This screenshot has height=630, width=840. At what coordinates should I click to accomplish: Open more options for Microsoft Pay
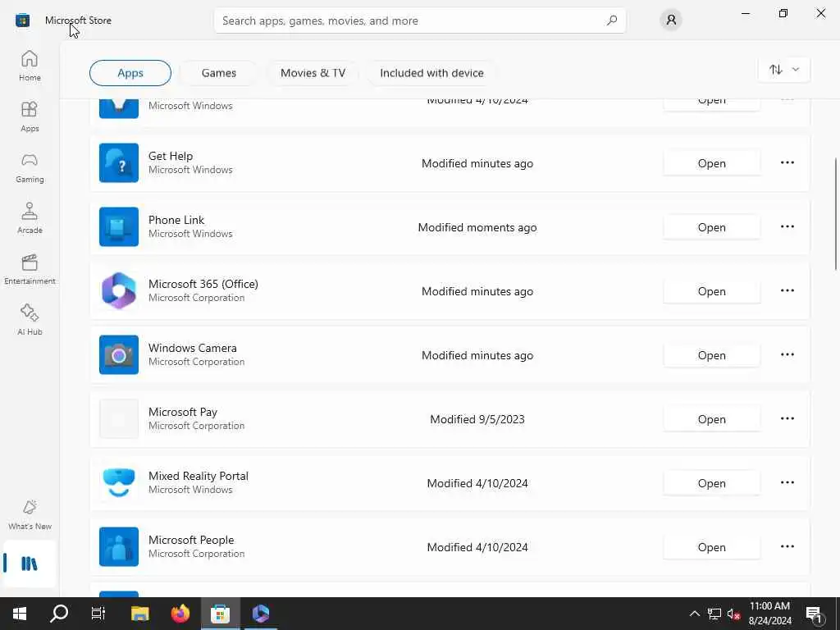tap(787, 419)
